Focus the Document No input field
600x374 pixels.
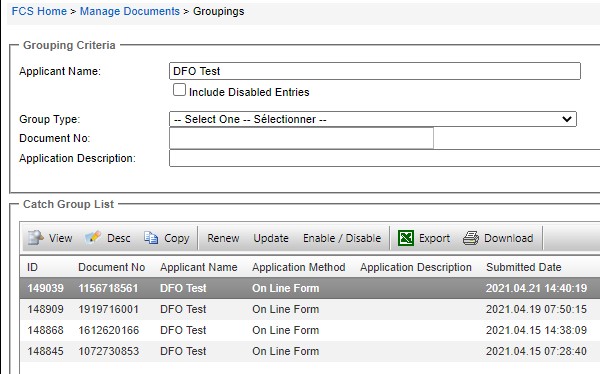point(301,138)
